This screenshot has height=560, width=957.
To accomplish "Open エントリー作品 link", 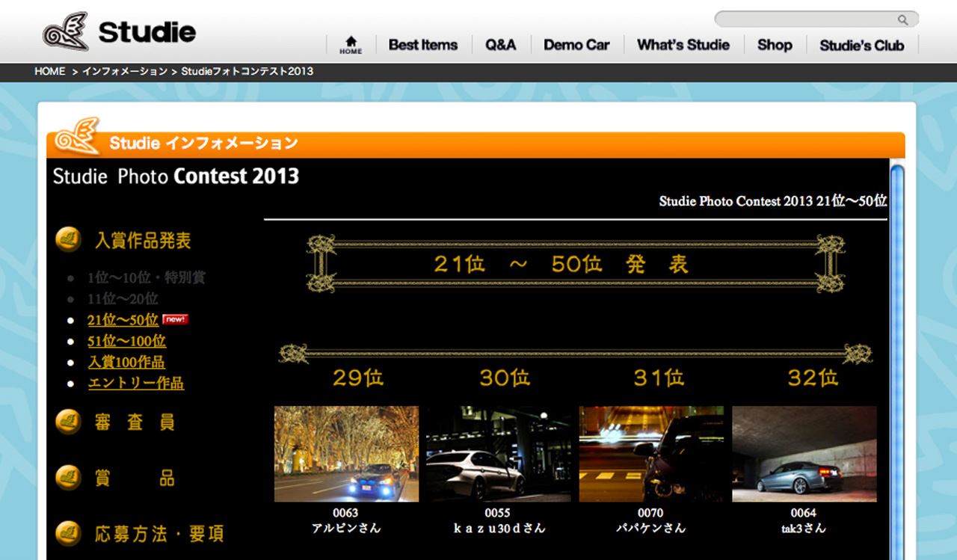I will tap(135, 383).
